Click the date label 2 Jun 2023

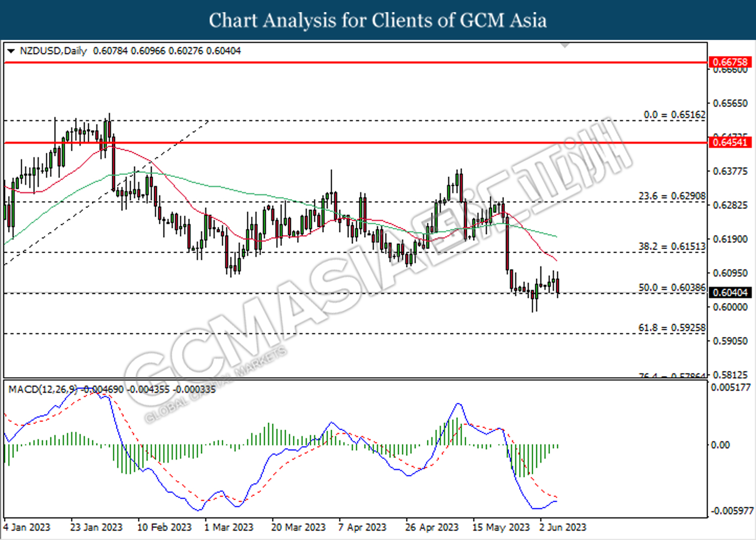point(562,527)
